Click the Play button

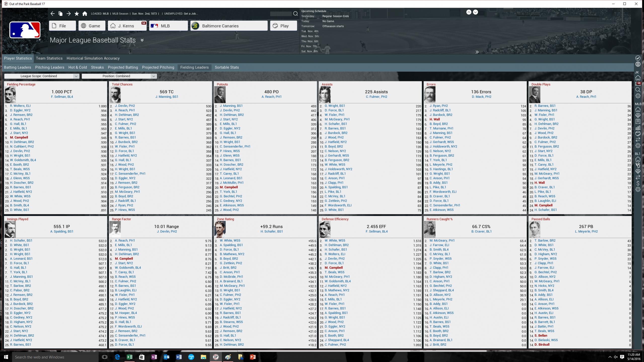tap(284, 26)
